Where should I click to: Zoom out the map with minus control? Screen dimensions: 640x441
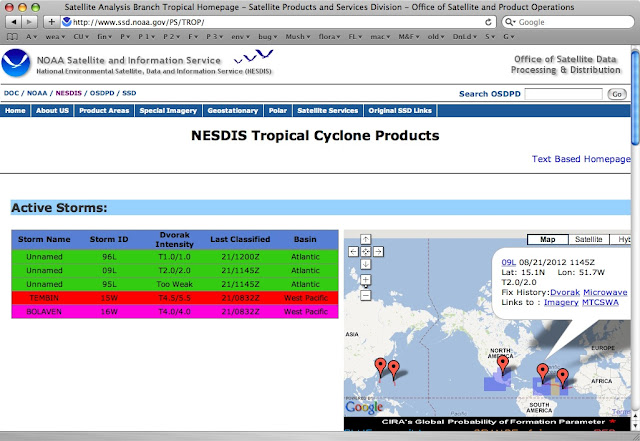click(x=366, y=295)
